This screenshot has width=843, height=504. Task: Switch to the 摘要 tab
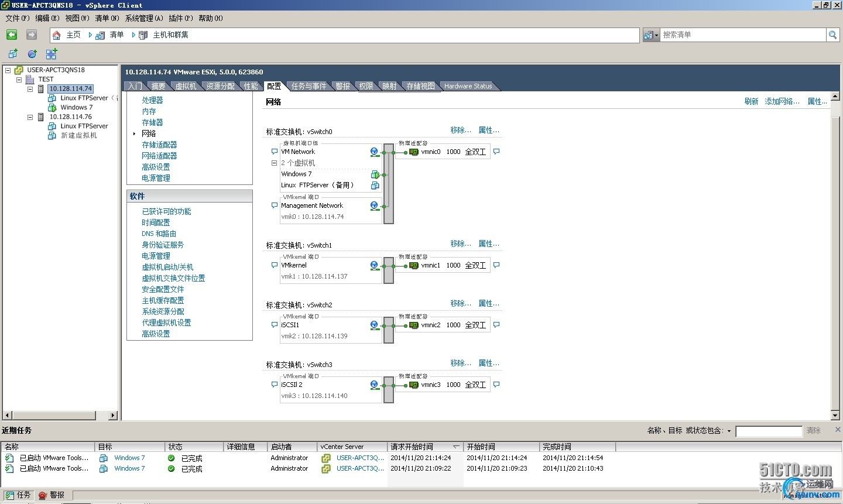coord(158,86)
